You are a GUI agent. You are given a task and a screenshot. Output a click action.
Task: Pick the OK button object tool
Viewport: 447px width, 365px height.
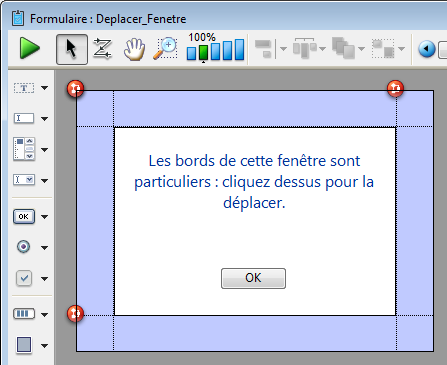tap(24, 217)
